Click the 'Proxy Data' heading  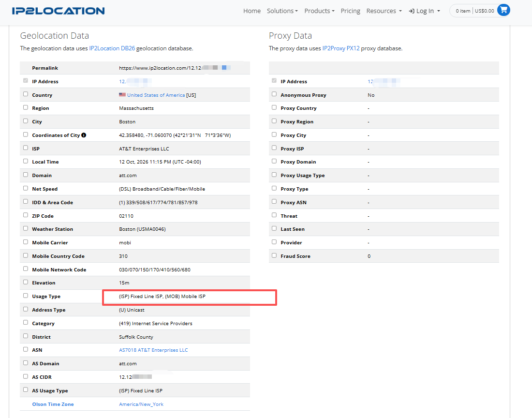click(291, 36)
